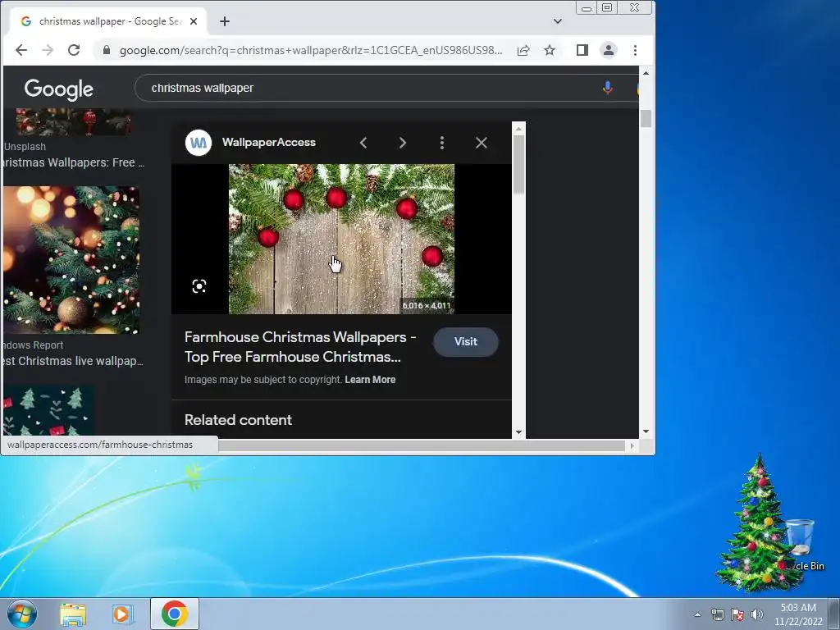The image size is (840, 630).
Task: Click Chrome's forward navigation arrow
Action: click(x=48, y=50)
